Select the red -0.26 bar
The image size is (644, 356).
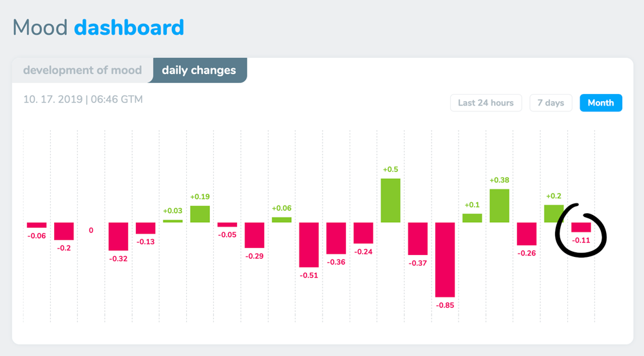pos(527,234)
